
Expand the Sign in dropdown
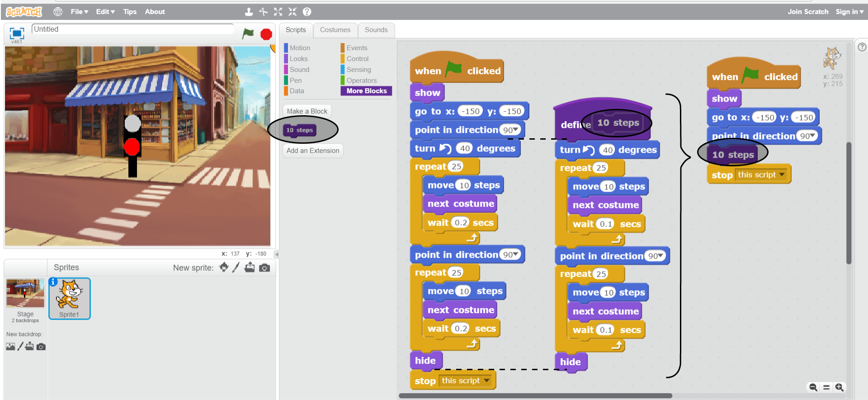click(x=849, y=12)
